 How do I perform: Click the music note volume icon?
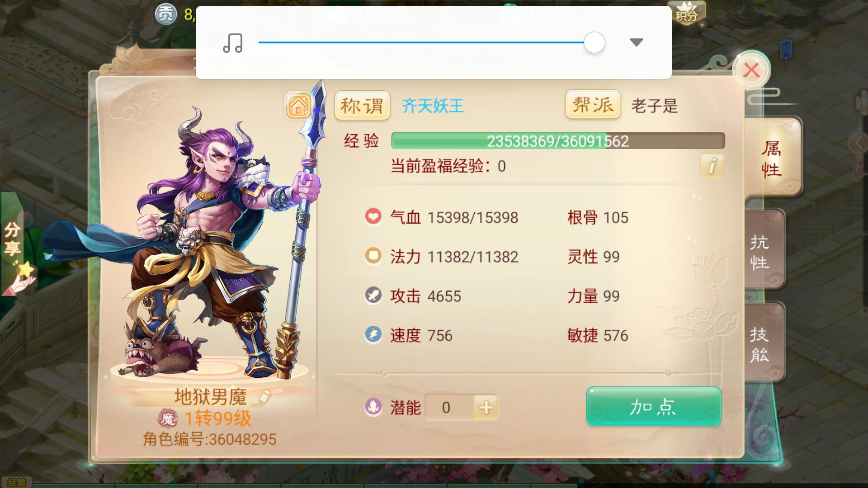(x=233, y=43)
